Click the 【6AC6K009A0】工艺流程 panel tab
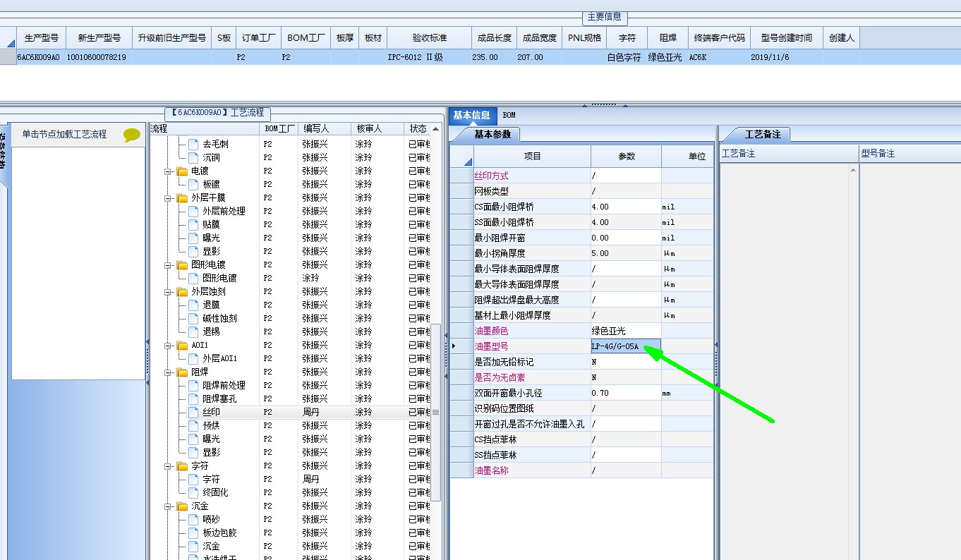Screen dimensions: 961x560 (x=217, y=113)
